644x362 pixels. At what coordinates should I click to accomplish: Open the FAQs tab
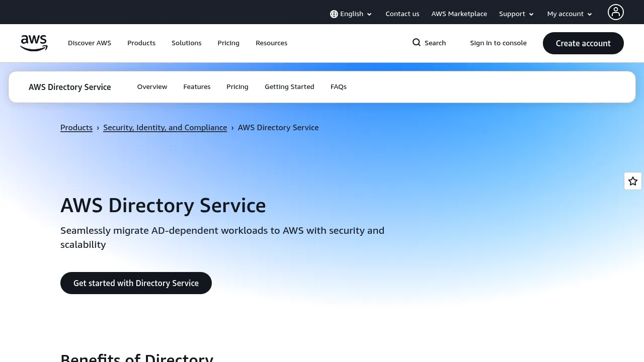339,87
